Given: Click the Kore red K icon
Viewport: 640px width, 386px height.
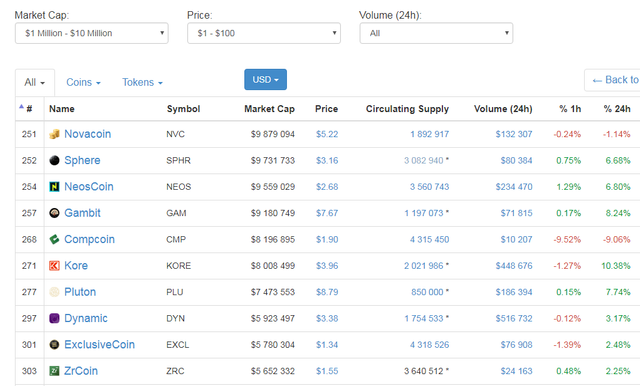Looking at the screenshot, I should coord(54,266).
